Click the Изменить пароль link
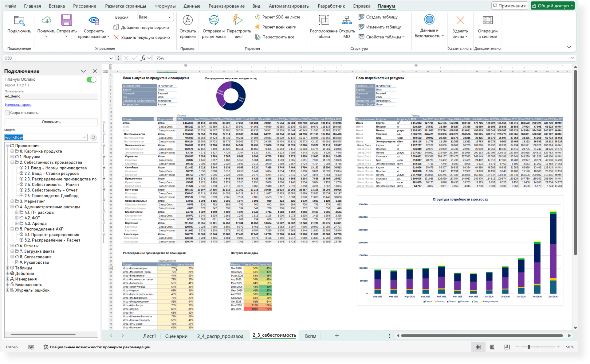Viewport: 590px width, 364px height. pos(18,105)
